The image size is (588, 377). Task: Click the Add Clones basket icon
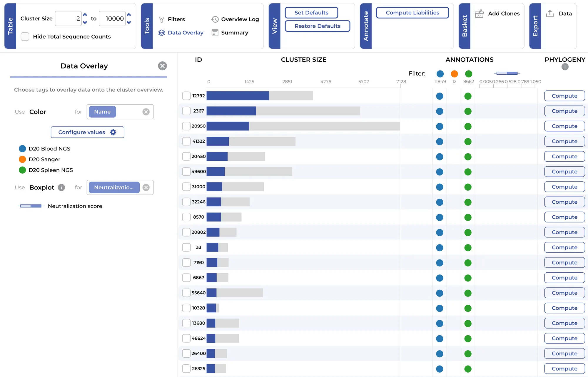(479, 14)
